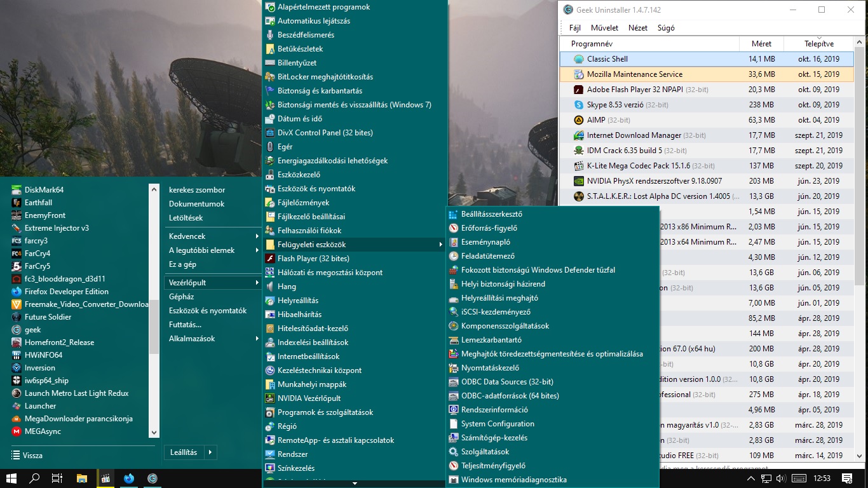This screenshot has height=488, width=868.
Task: Open Feladatütemező icon in admin tools
Action: (x=453, y=256)
